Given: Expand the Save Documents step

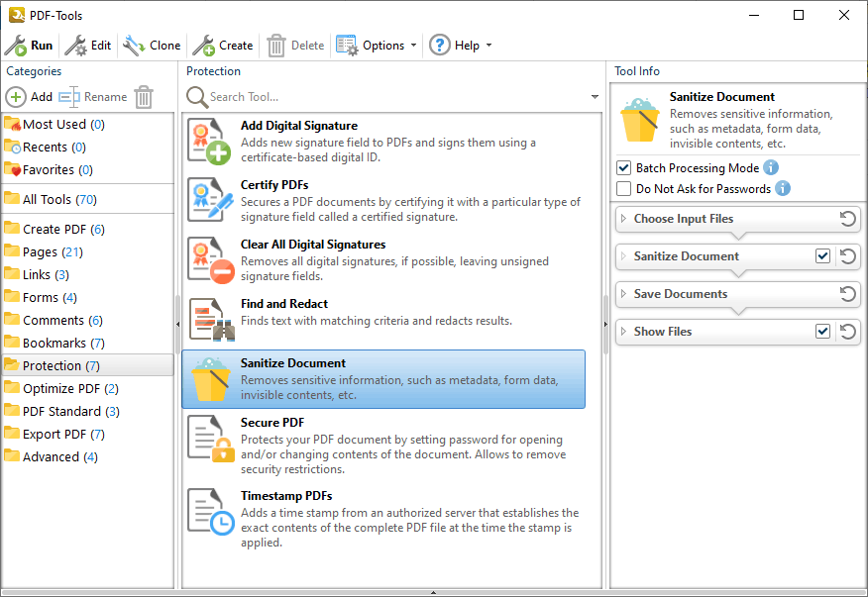Looking at the screenshot, I should (x=624, y=294).
